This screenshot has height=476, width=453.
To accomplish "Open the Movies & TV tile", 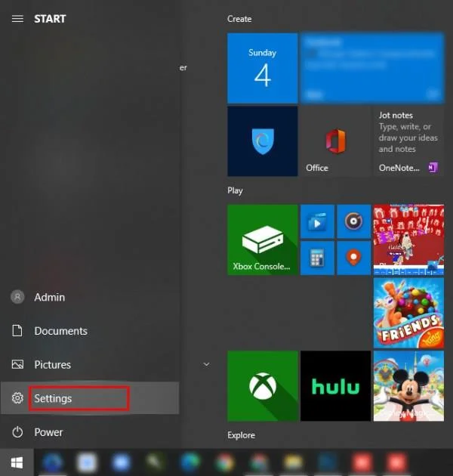I will tap(317, 221).
